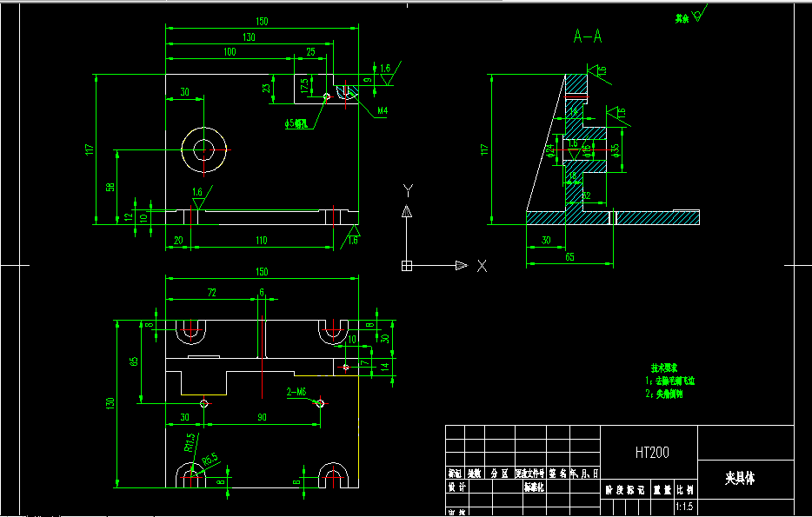Click the '18' dimension in section A-A
Viewport: 812px width, 517px height.
pyautogui.click(x=572, y=176)
